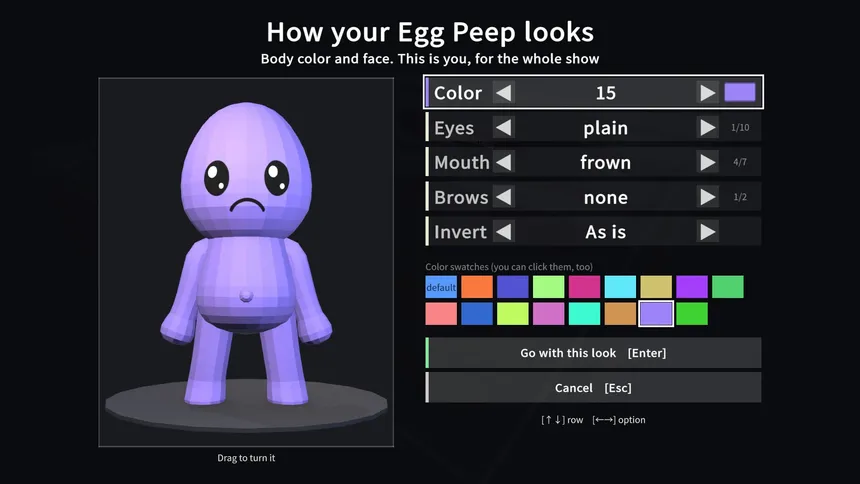Click the right arrow in the Invert row

(708, 232)
